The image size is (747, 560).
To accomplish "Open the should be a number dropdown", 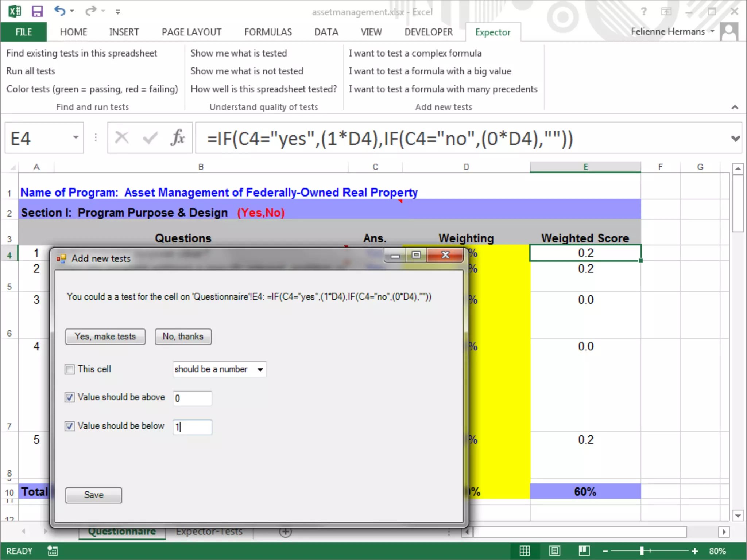I will [260, 369].
